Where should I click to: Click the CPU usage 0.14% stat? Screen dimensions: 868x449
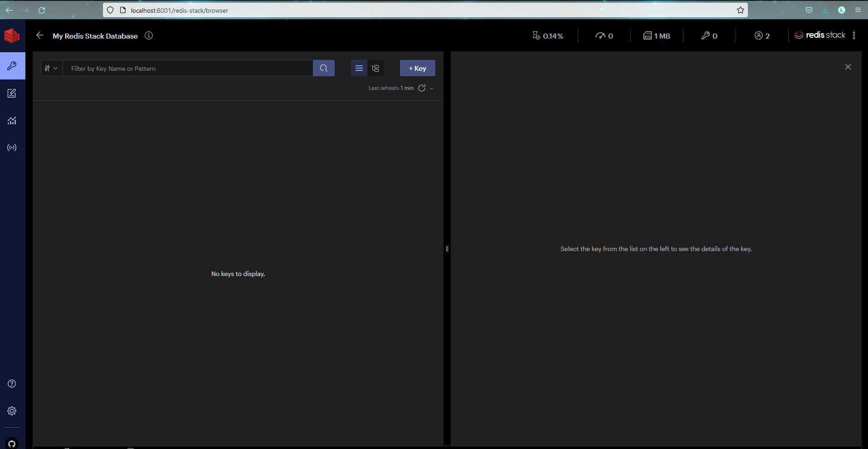[x=548, y=35]
